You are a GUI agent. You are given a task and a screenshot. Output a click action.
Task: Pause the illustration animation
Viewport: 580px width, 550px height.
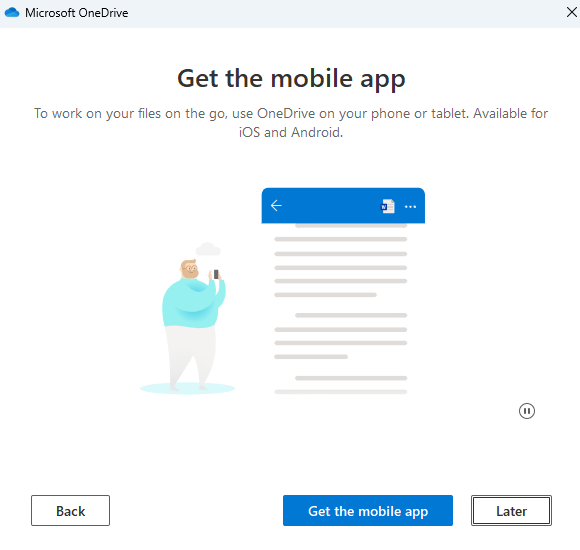coord(526,411)
